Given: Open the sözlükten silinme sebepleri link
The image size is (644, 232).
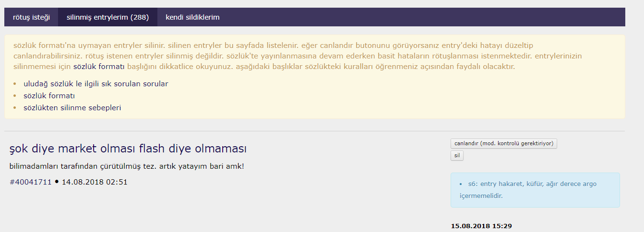Looking at the screenshot, I should tap(72, 107).
